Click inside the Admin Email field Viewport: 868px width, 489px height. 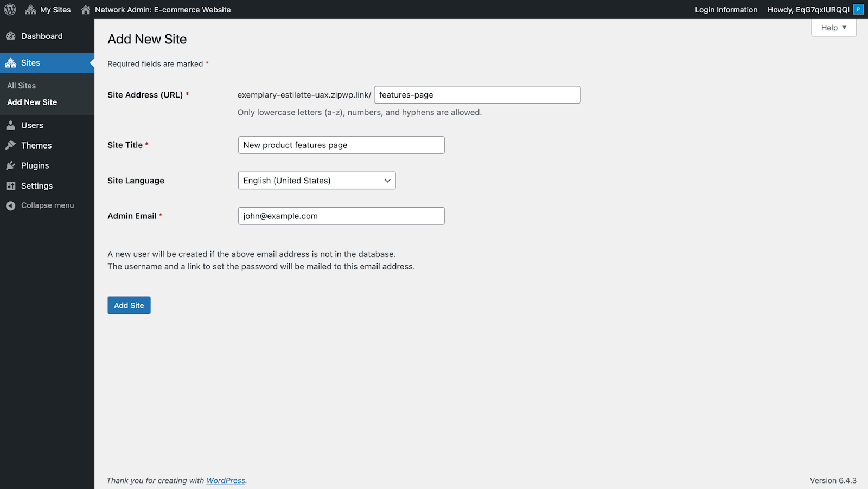point(341,216)
